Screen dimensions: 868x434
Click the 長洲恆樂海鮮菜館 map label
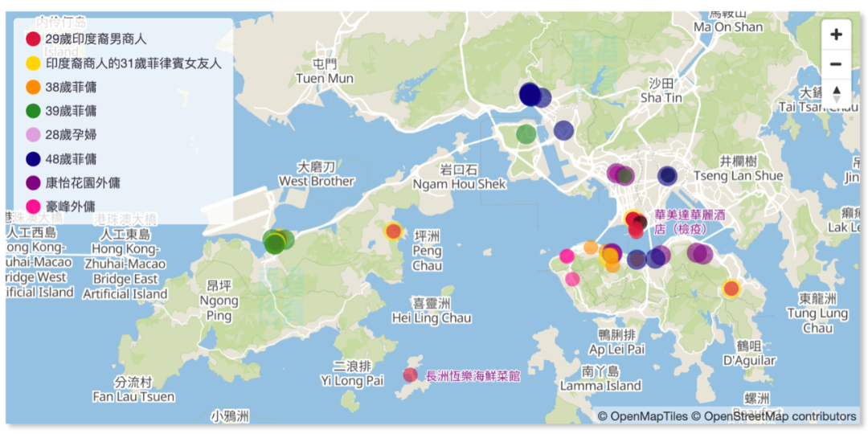[473, 376]
